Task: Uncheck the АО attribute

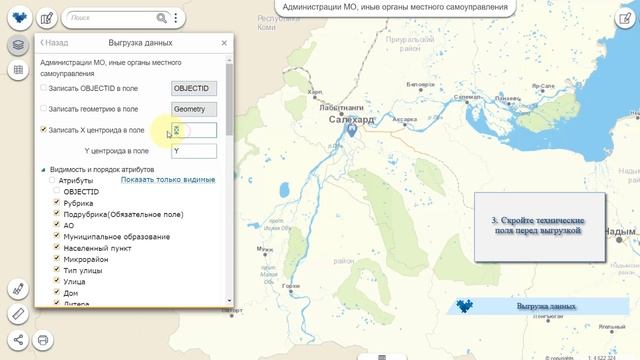Action: click(57, 224)
